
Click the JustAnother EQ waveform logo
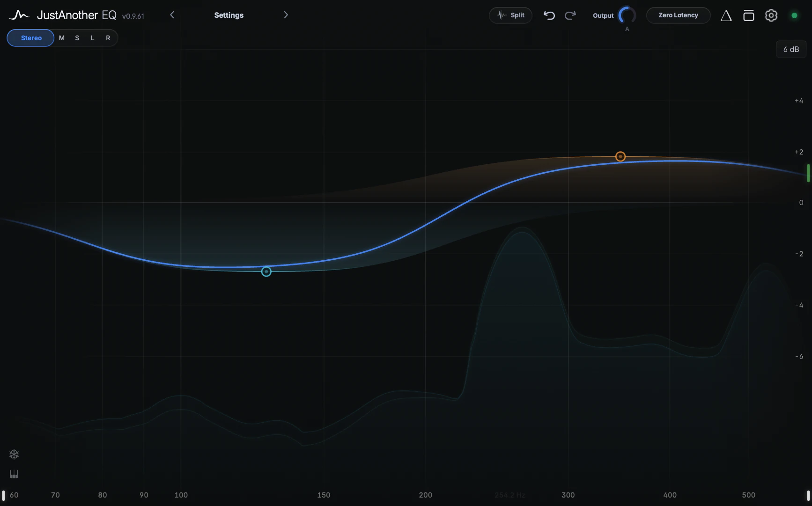(x=19, y=15)
